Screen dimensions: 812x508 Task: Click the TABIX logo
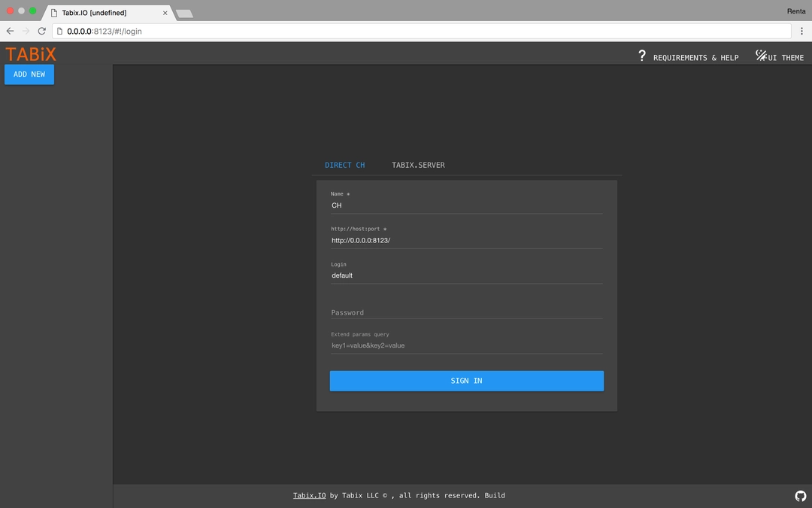tap(31, 54)
